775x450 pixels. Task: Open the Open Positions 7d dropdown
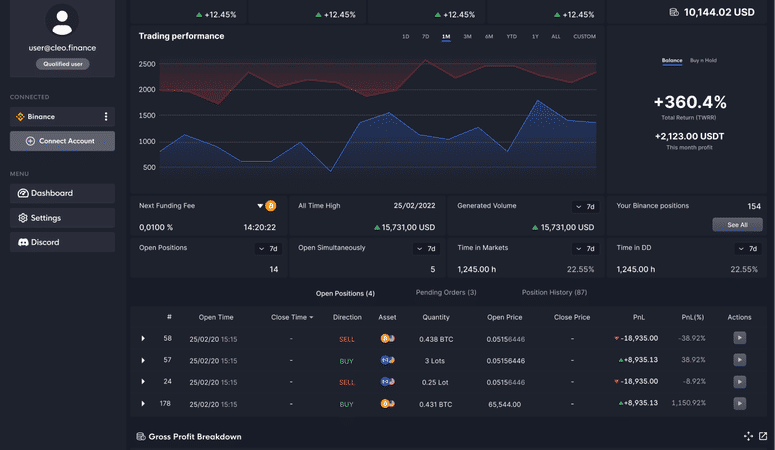click(268, 249)
